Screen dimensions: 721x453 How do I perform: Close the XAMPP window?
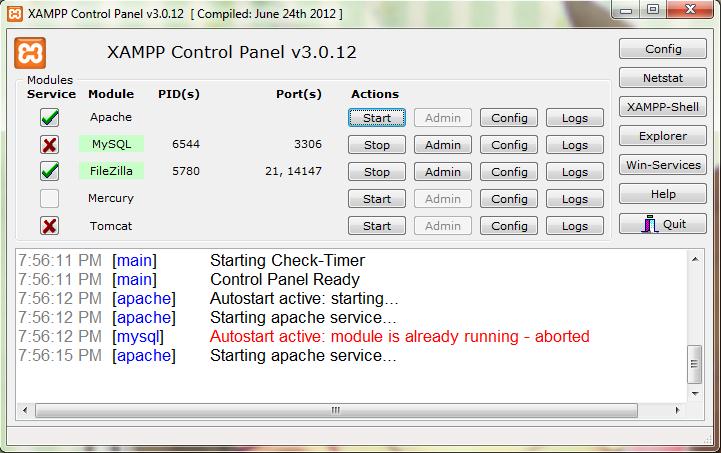690,10
